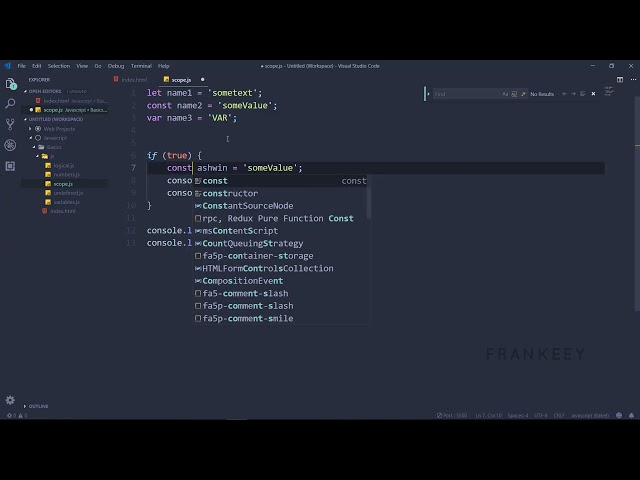
Task: Expand the Replace toggle arrow in Find
Action: click(428, 94)
